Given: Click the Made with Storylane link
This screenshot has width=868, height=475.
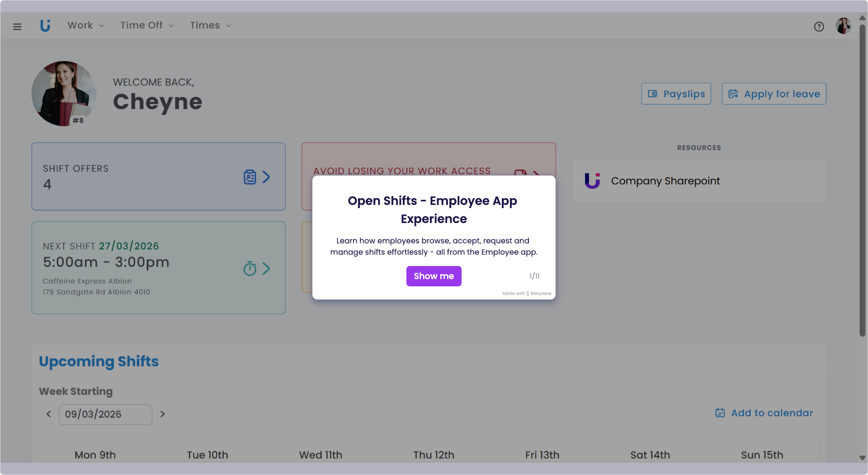Looking at the screenshot, I should pos(527,293).
